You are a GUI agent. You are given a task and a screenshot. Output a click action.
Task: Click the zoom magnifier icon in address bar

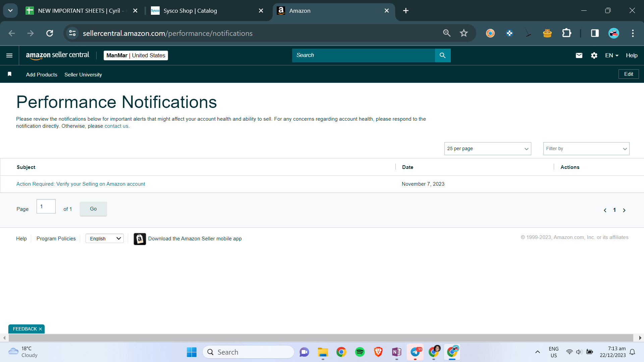coord(447,33)
